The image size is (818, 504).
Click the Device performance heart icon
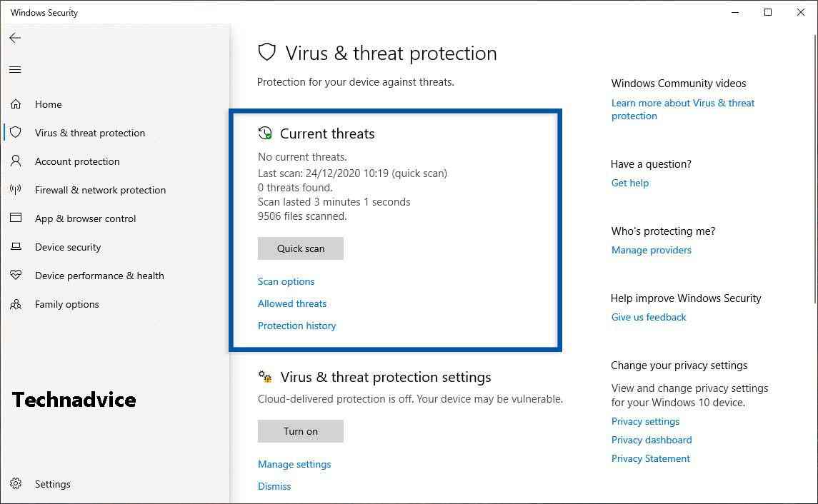(16, 275)
